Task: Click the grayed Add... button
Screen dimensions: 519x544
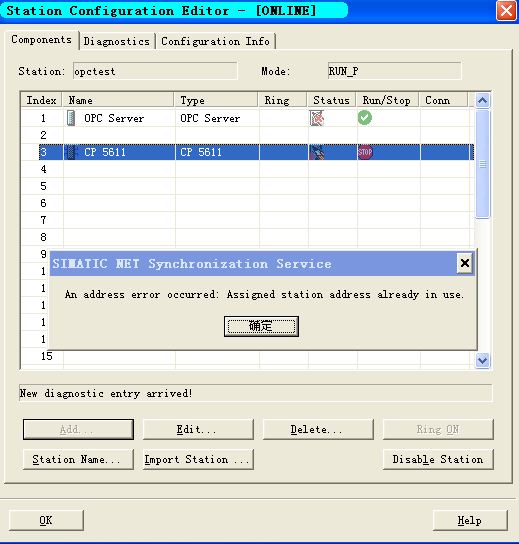Action: coord(78,430)
